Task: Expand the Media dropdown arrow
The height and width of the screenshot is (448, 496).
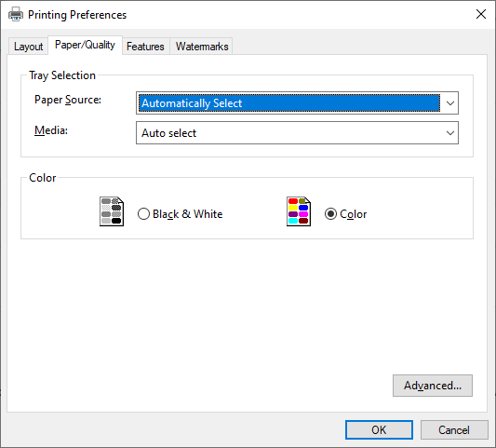Action: coord(450,133)
